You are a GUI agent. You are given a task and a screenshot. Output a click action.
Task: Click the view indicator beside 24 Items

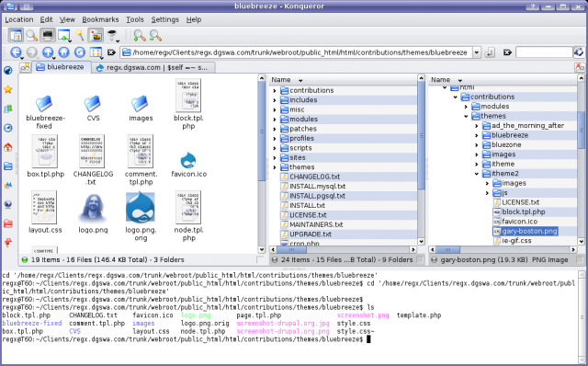pos(275,259)
